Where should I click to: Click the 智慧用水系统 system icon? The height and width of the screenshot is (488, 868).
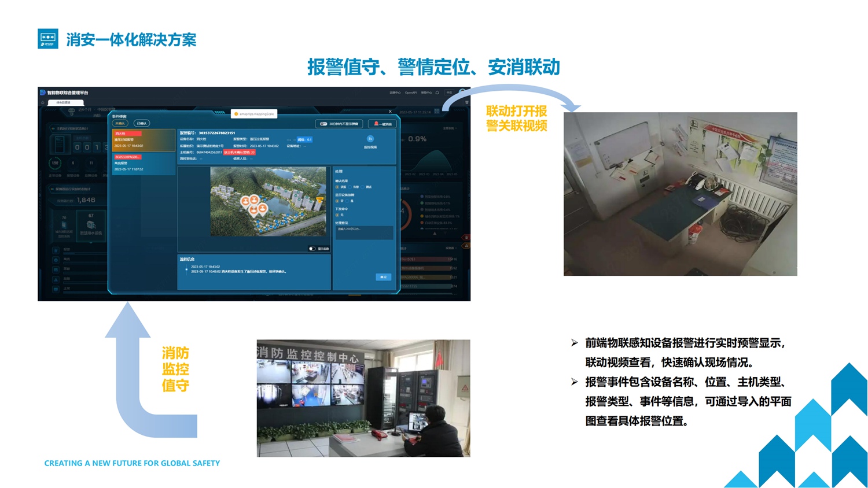pos(91,225)
